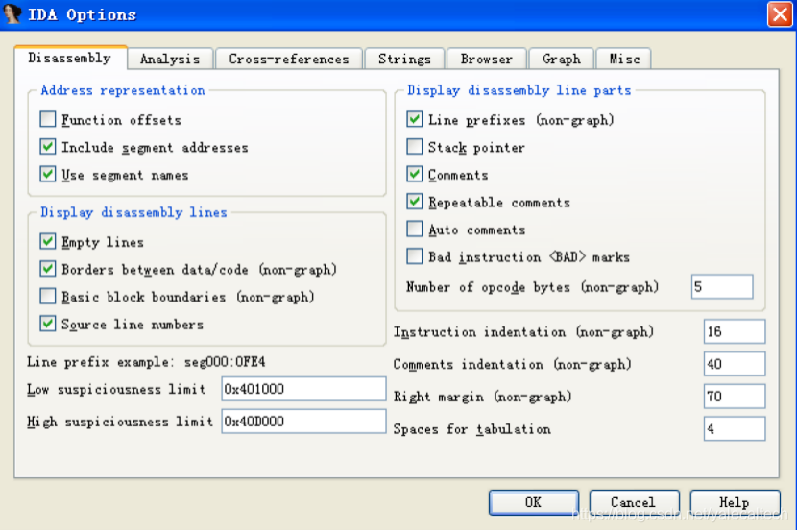Go to the Browser tab
Screen dimensions: 797x532
[487, 59]
